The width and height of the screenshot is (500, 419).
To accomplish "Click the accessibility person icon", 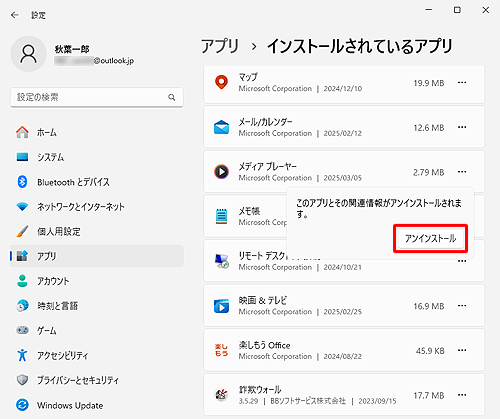I will pos(22,355).
